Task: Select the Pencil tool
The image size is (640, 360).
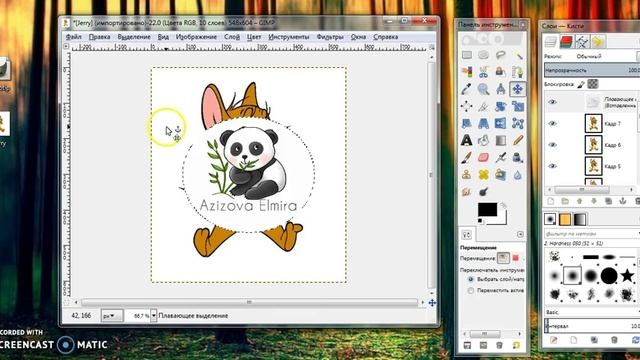Action: [x=518, y=140]
